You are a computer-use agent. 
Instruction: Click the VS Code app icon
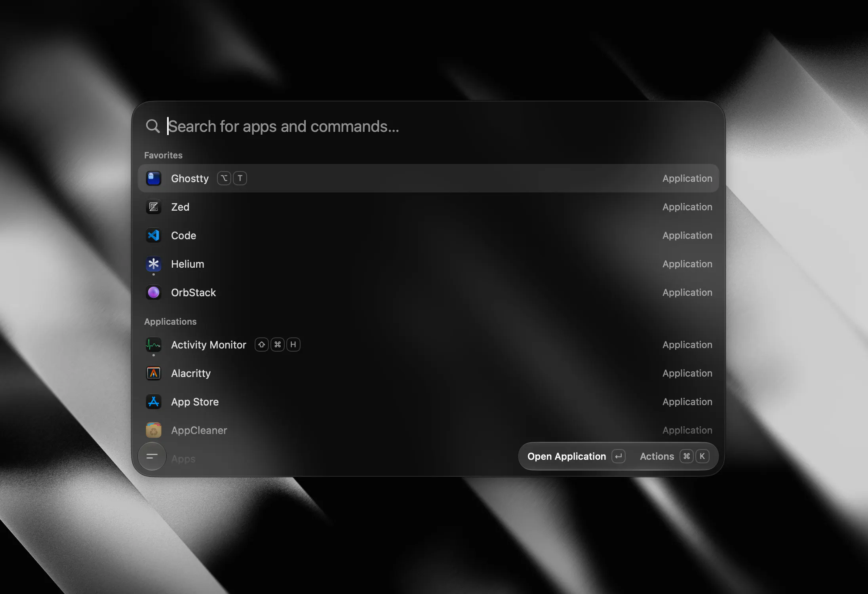tap(154, 236)
